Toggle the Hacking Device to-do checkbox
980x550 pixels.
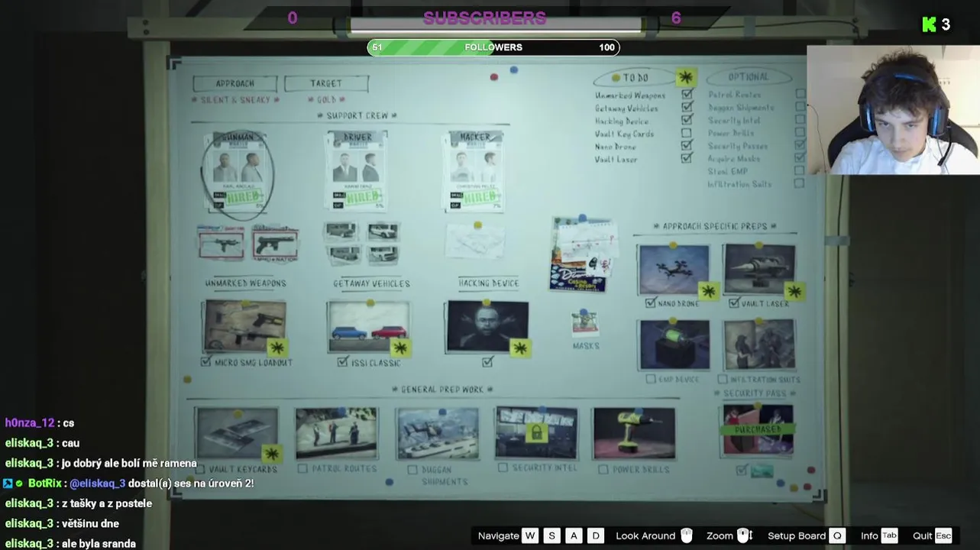click(x=687, y=120)
